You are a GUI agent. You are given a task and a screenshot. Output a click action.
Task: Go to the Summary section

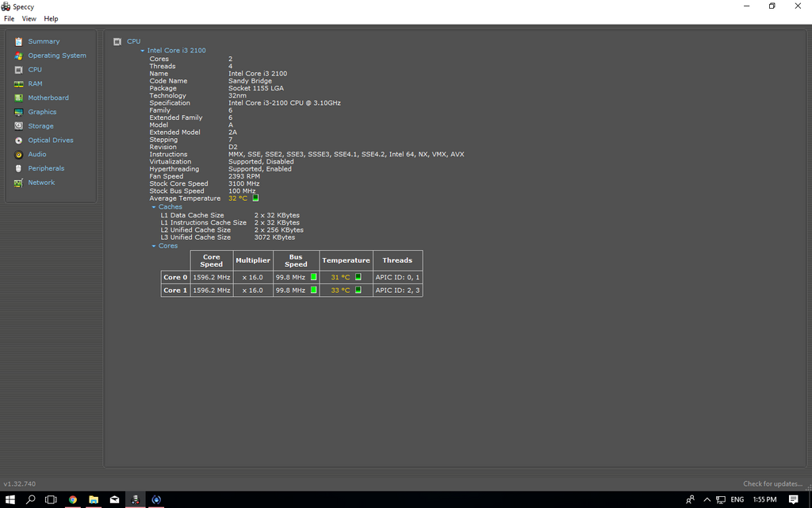[44, 41]
